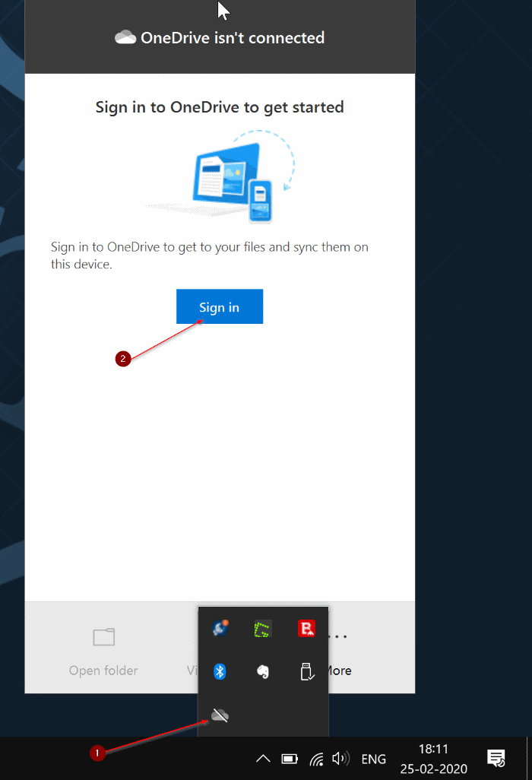The height and width of the screenshot is (780, 532).
Task: Open the More menu in OneDrive panel
Action: 338,652
